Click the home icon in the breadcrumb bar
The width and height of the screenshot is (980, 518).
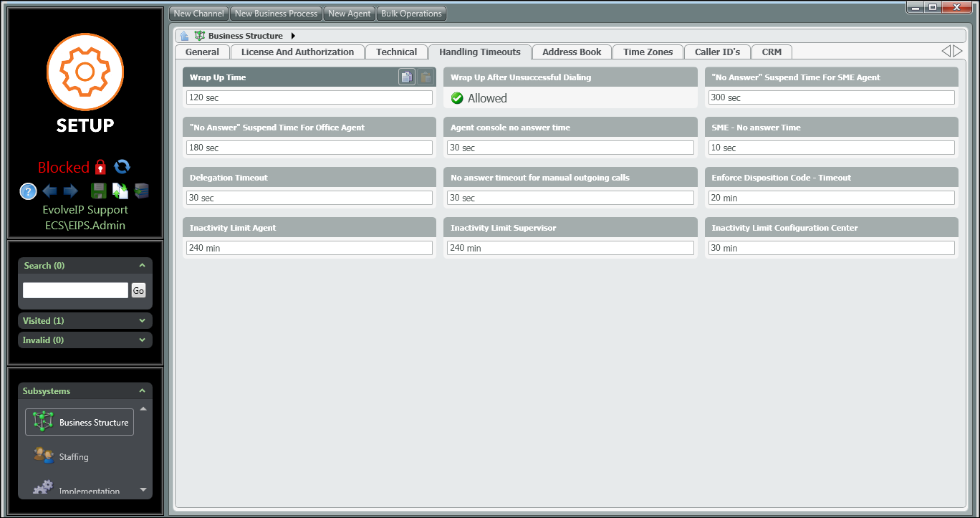point(185,36)
